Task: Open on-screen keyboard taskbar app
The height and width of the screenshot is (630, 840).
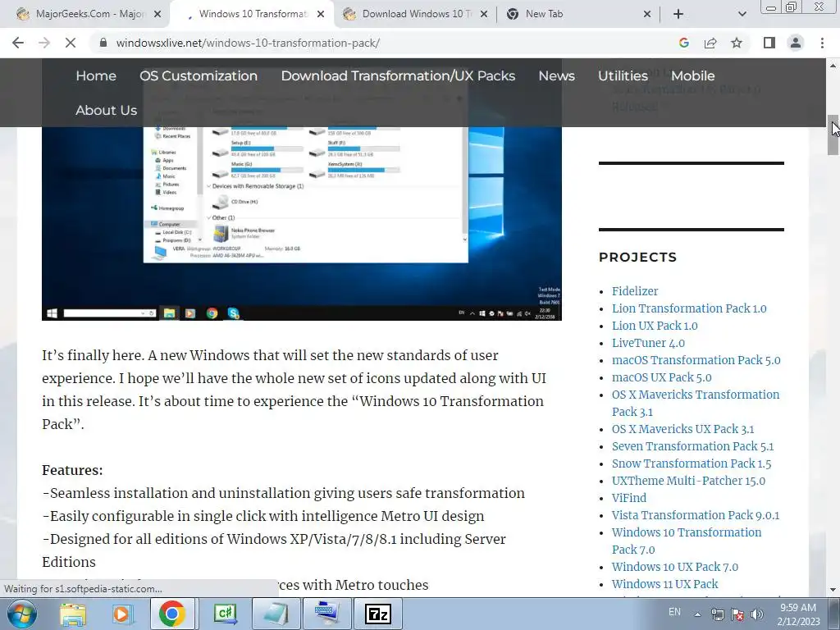Action: tap(326, 614)
